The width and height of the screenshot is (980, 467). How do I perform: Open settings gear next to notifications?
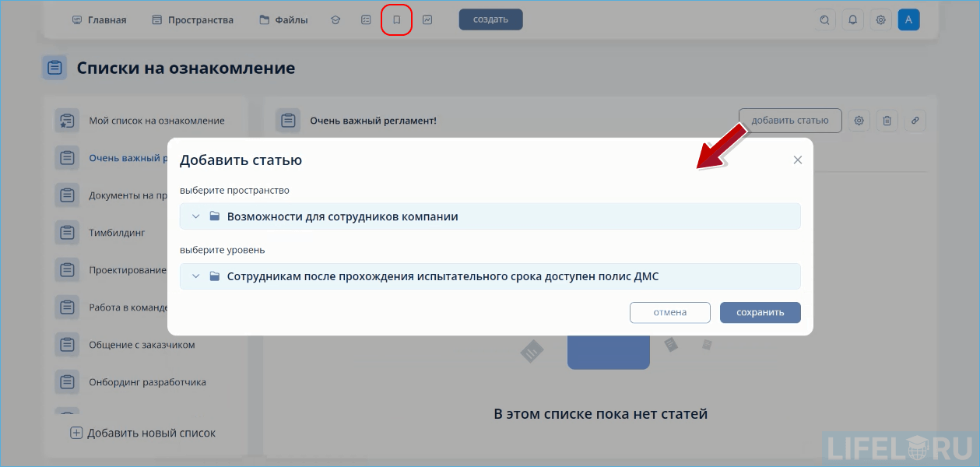point(880,19)
